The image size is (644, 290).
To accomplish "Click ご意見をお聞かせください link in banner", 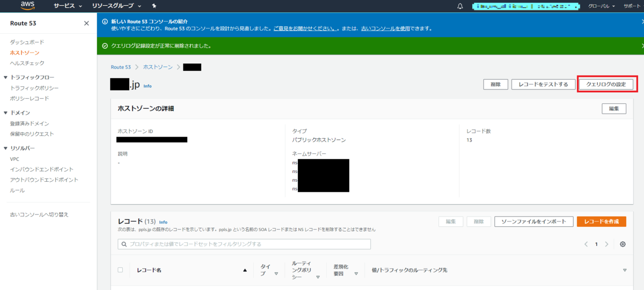I will tap(306, 28).
